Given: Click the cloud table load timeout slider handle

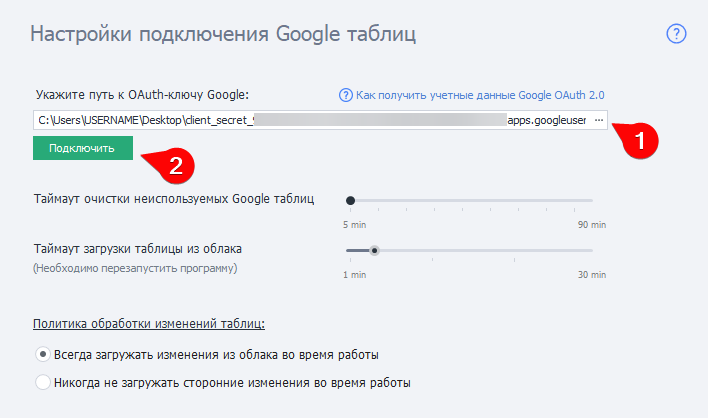Looking at the screenshot, I should click(x=374, y=251).
